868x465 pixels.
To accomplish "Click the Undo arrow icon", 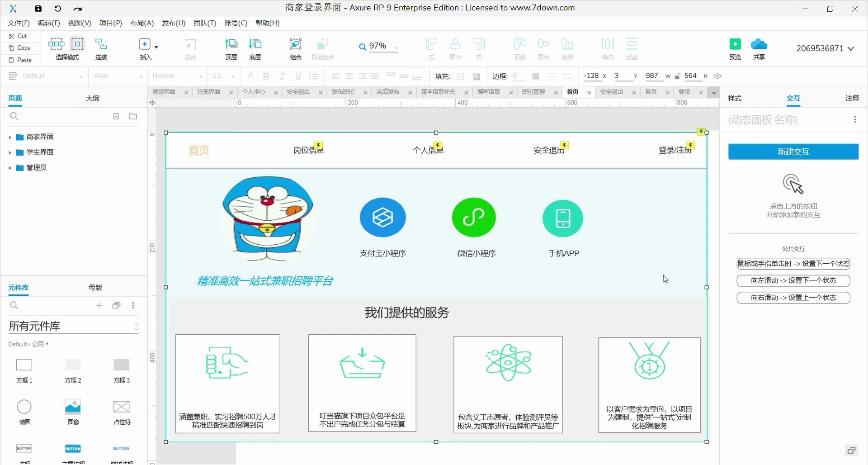I will (x=57, y=8).
